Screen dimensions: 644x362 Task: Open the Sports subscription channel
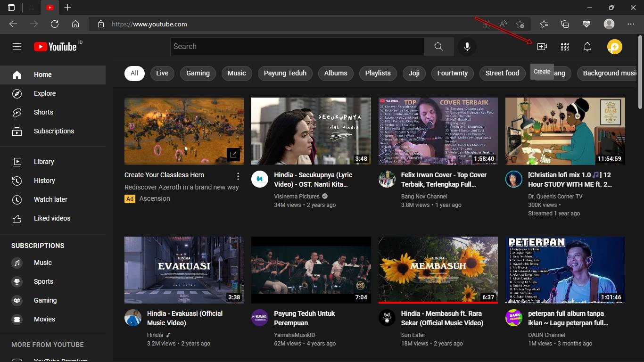53,281
